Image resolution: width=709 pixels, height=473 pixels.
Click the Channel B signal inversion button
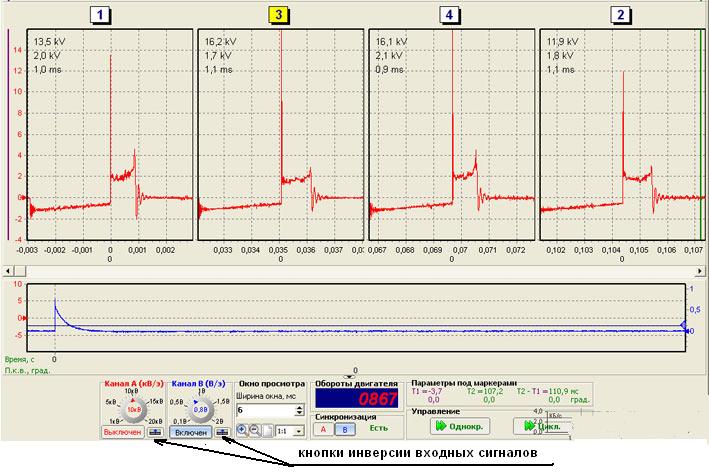(x=222, y=432)
